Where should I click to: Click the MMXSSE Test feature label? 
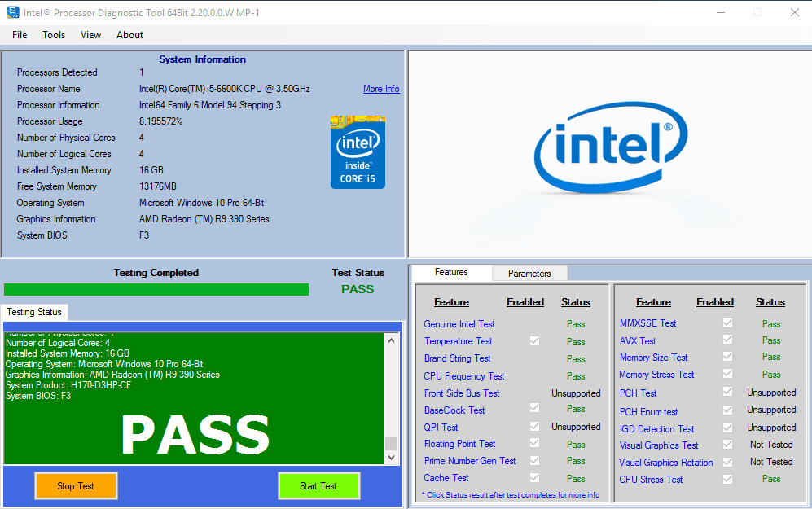click(x=647, y=323)
